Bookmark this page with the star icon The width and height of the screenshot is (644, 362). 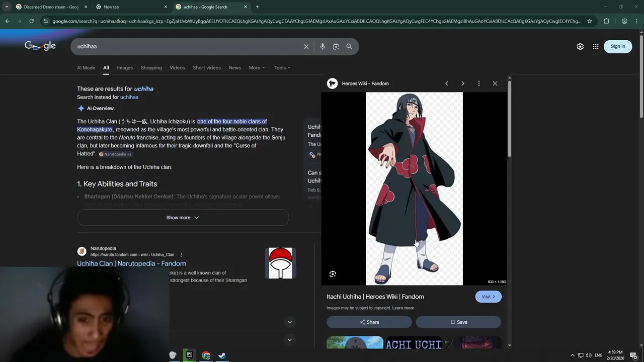point(590,21)
